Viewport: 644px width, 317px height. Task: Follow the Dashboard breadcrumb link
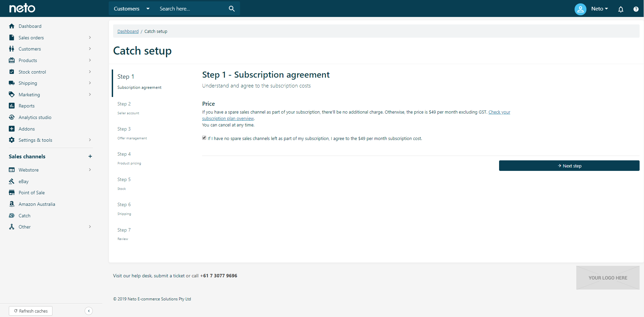tap(128, 32)
